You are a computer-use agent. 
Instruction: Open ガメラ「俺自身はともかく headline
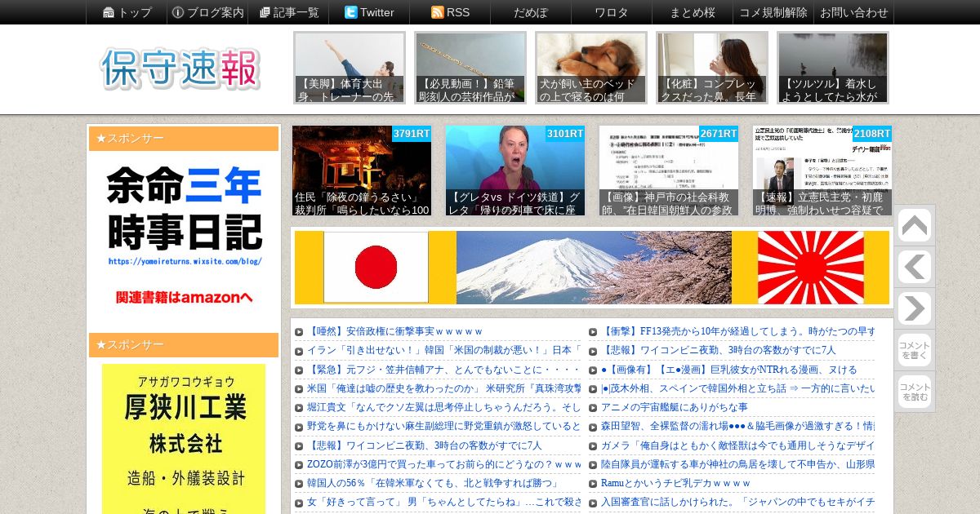coord(738,444)
